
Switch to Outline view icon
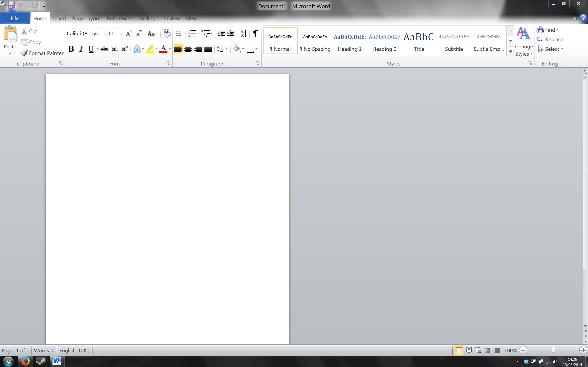tap(488, 350)
